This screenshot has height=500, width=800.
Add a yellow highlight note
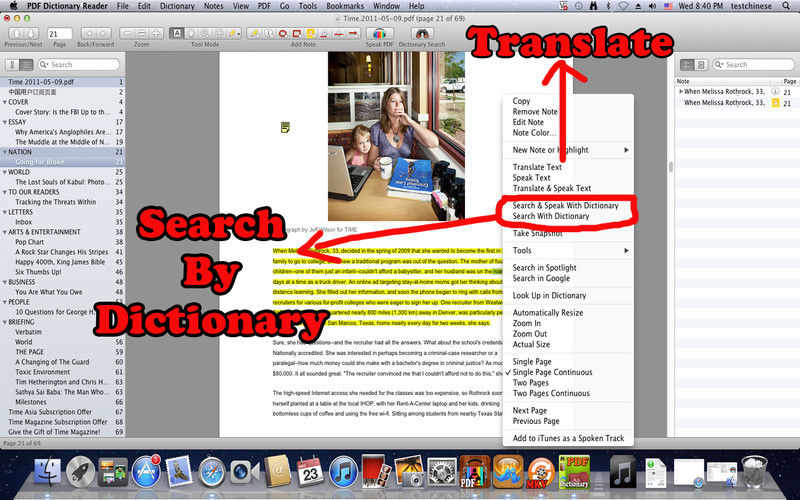click(310, 34)
